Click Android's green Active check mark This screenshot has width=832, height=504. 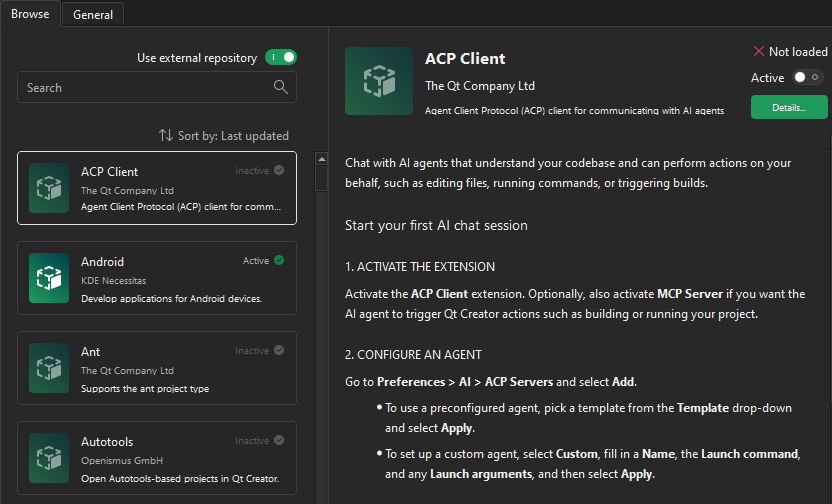(279, 260)
